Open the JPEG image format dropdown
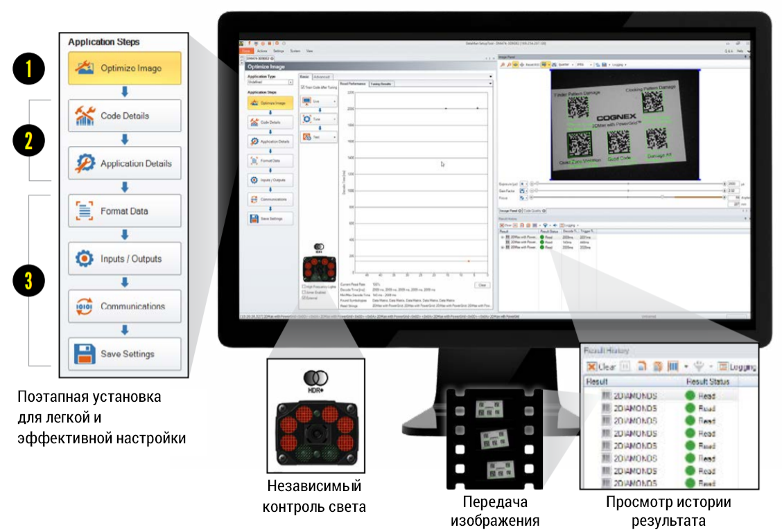Viewport: 782px width, 532px height. 584,64
